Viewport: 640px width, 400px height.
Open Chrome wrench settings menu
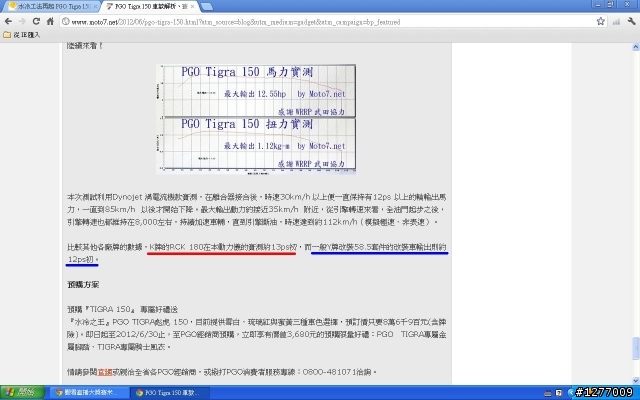(x=631, y=21)
